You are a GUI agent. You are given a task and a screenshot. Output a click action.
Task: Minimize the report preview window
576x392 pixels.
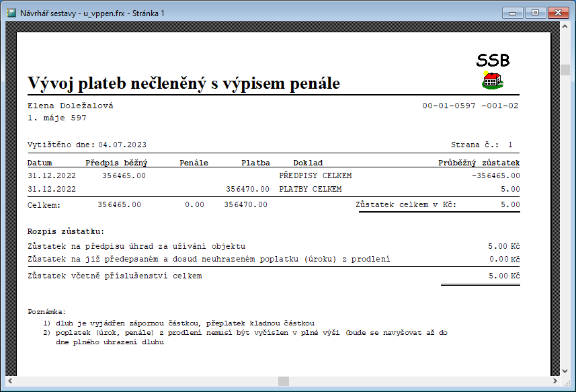(516, 12)
